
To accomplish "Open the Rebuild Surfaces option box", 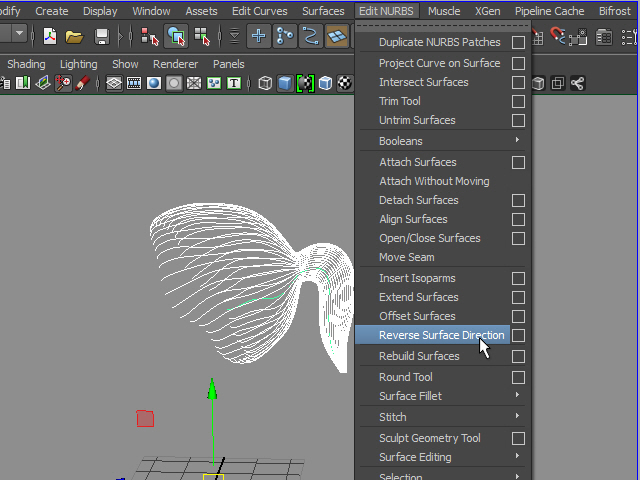I will 518,356.
